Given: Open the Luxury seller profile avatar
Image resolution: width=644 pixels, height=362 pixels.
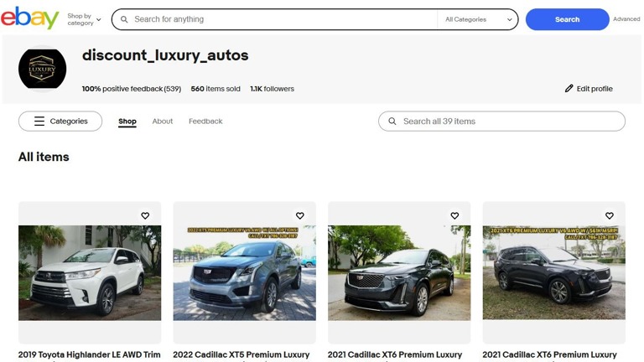Looking at the screenshot, I should point(42,69).
